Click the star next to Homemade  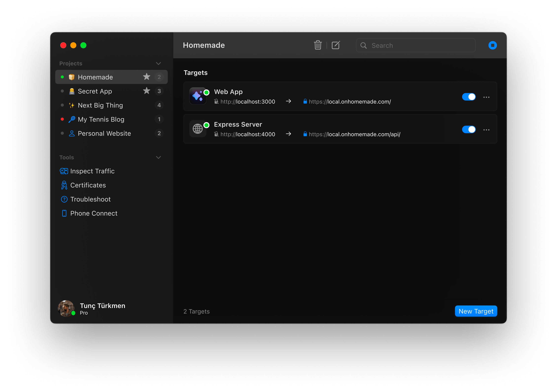coord(146,77)
